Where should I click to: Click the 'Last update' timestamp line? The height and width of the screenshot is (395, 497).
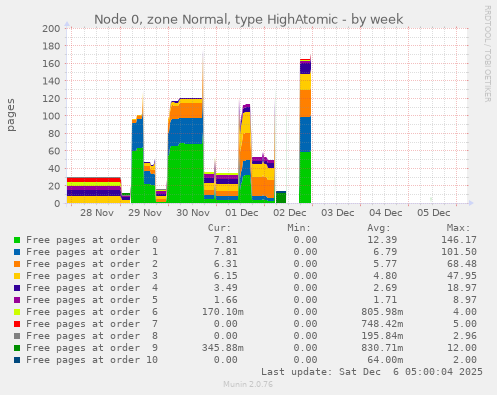click(x=372, y=372)
